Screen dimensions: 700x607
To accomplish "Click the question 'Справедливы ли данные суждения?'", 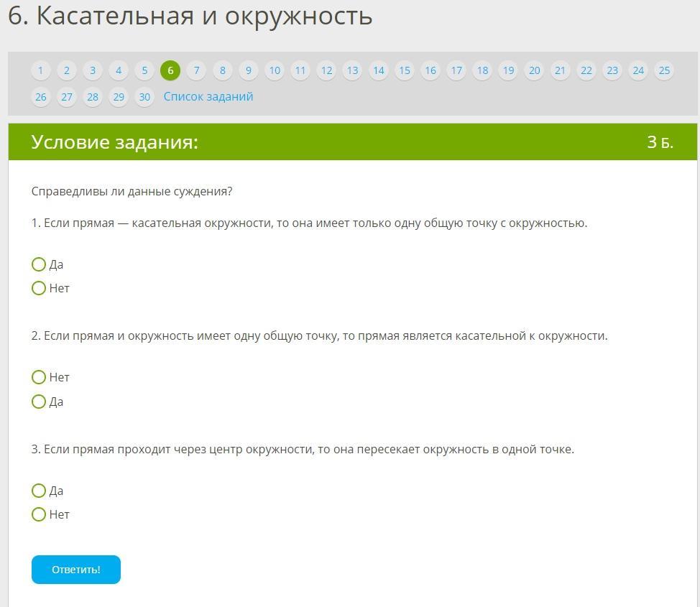I will tap(132, 192).
